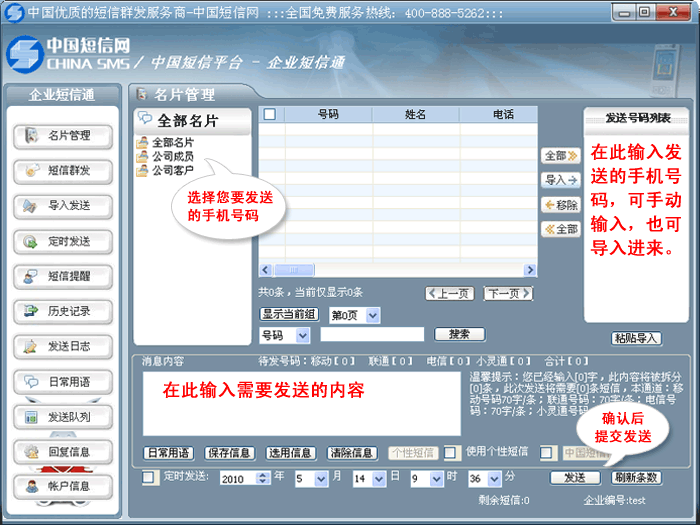The width and height of the screenshot is (700, 525).
Task: Open 日常用语 in the sidebar
Action: 63,382
